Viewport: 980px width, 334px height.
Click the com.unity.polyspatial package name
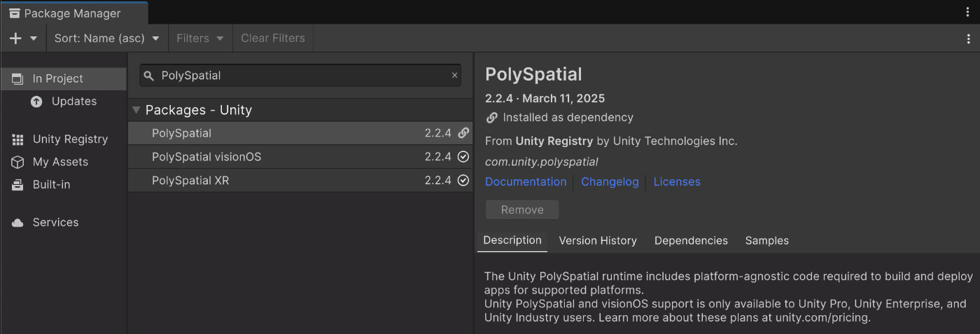tap(542, 162)
